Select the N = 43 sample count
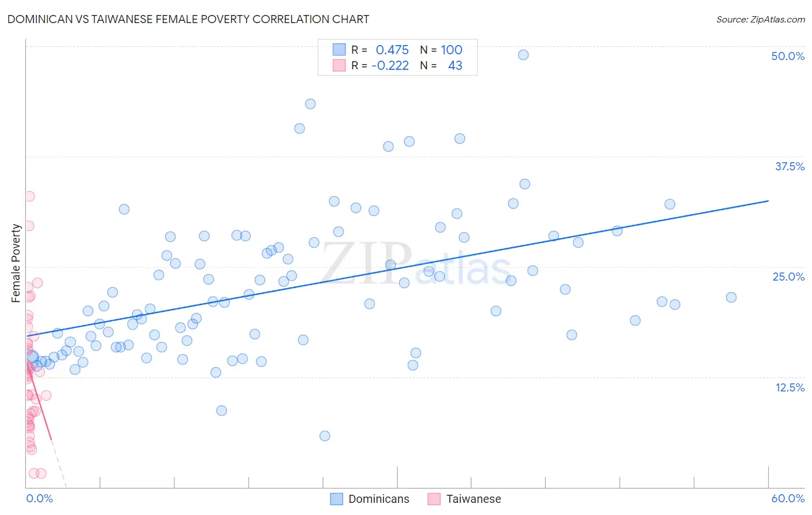Image resolution: width=812 pixels, height=515 pixels. 441,65
